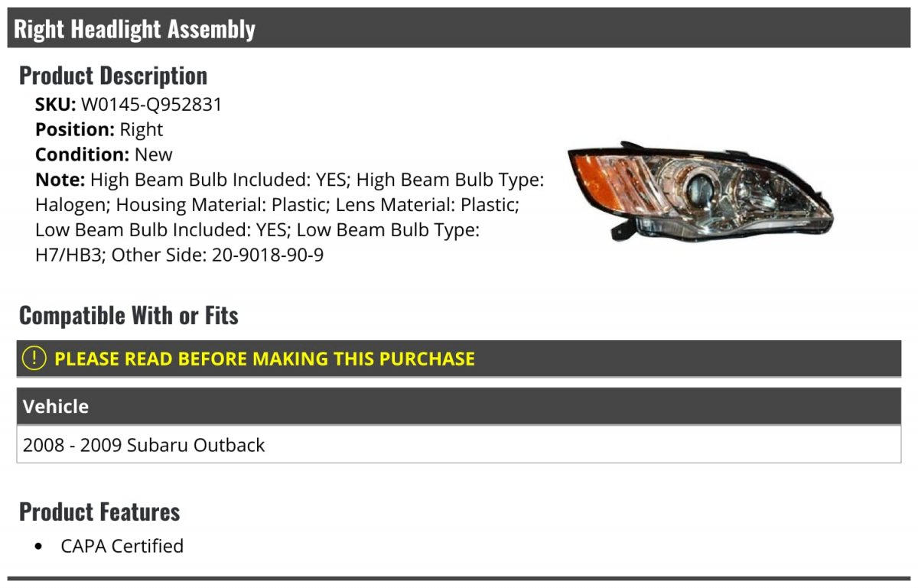
Task: Click the SKU number W0145-Q952831
Action: [151, 104]
